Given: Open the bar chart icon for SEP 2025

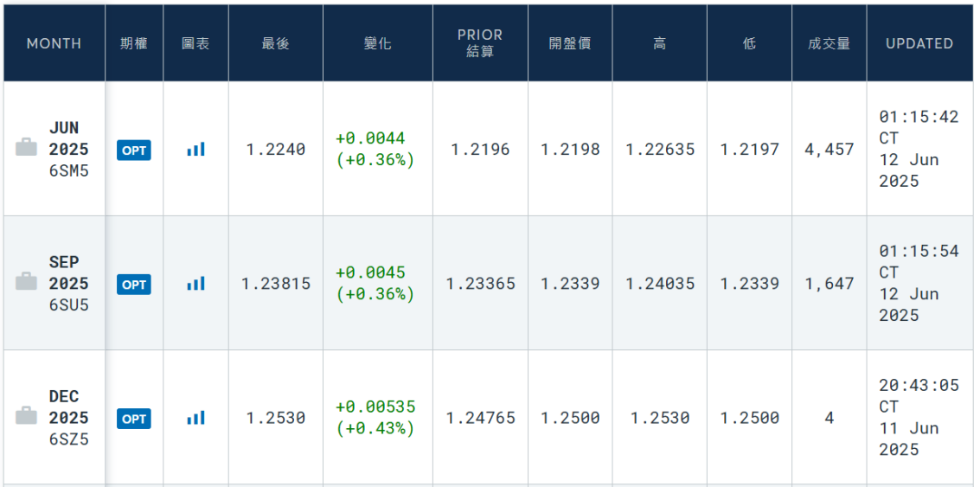Looking at the screenshot, I should (x=195, y=284).
